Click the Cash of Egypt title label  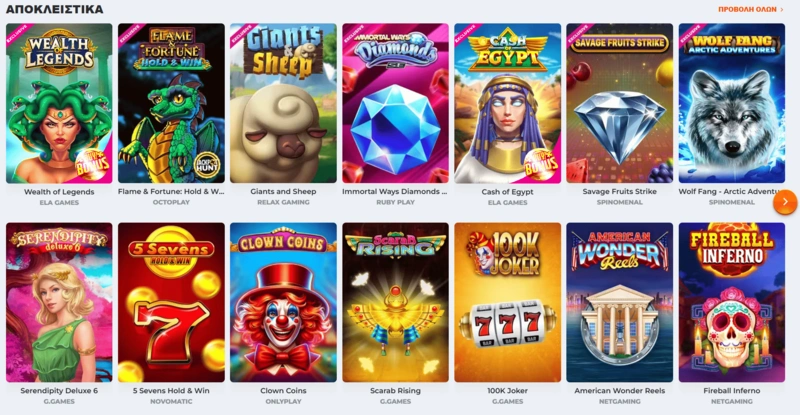(x=508, y=191)
